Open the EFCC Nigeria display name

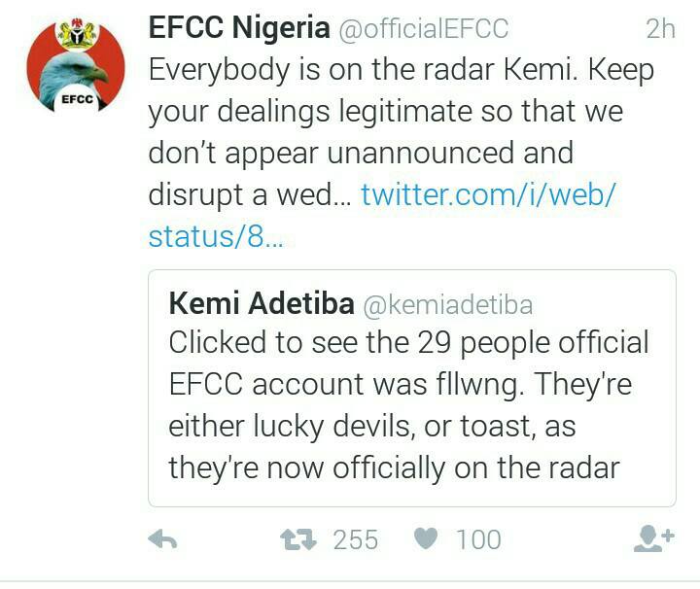[238, 29]
